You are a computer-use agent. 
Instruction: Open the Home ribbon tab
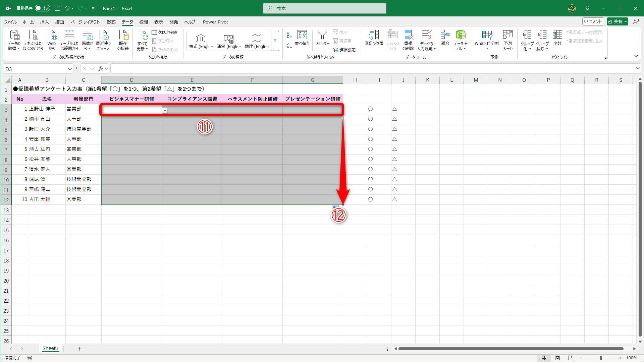[x=28, y=22]
